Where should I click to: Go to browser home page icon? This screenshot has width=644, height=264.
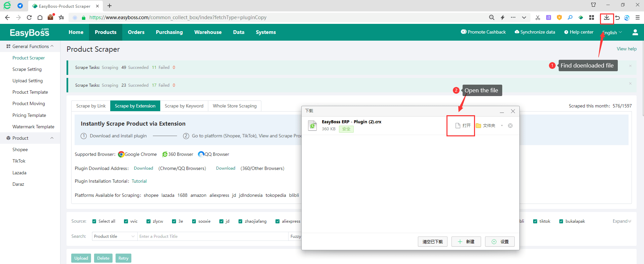point(40,17)
